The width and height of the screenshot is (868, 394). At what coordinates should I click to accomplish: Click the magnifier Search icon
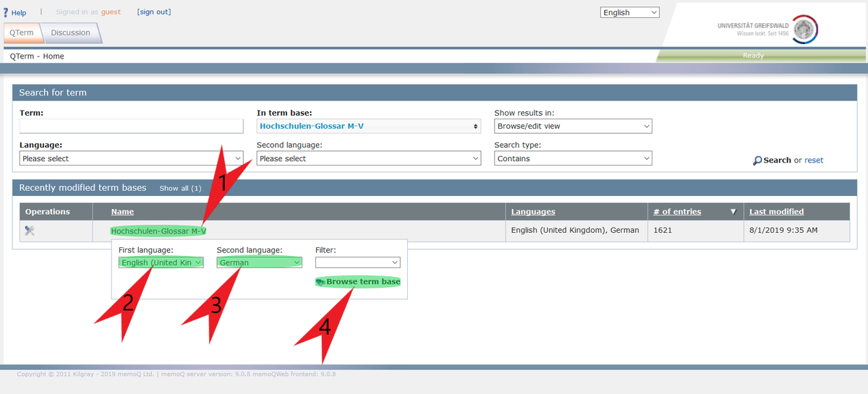(x=757, y=160)
